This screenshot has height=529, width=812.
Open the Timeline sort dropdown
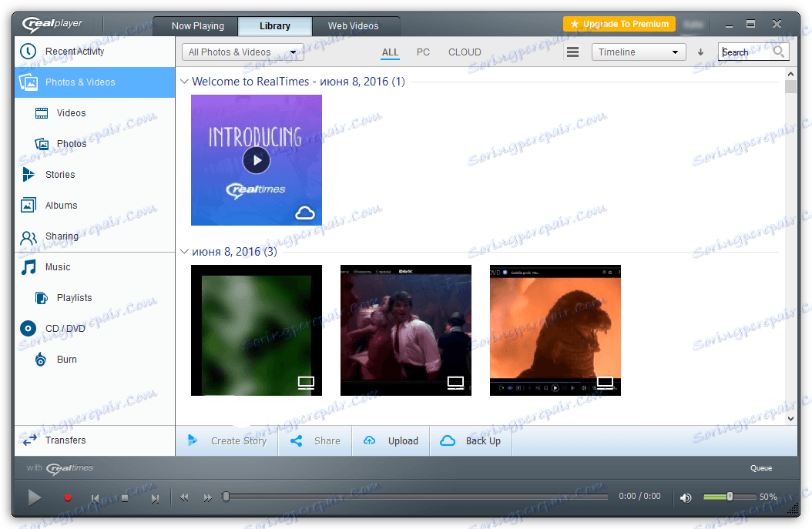[638, 52]
